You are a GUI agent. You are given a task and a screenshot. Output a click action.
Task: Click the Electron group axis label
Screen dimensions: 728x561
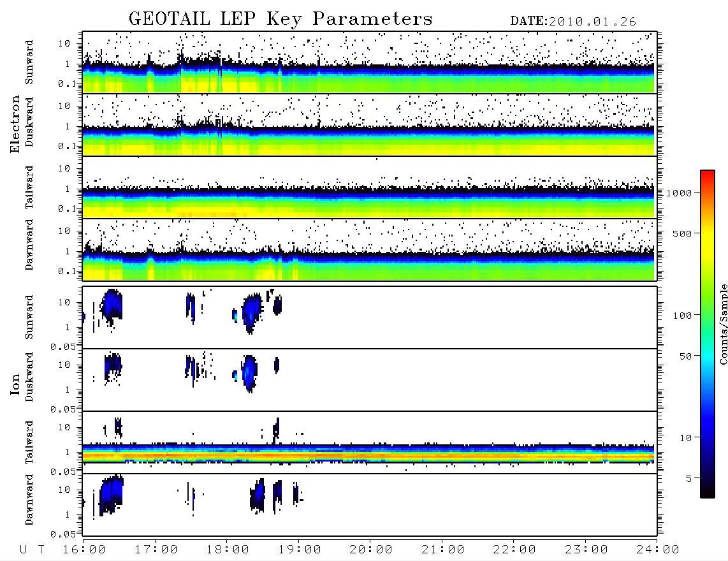coord(15,124)
